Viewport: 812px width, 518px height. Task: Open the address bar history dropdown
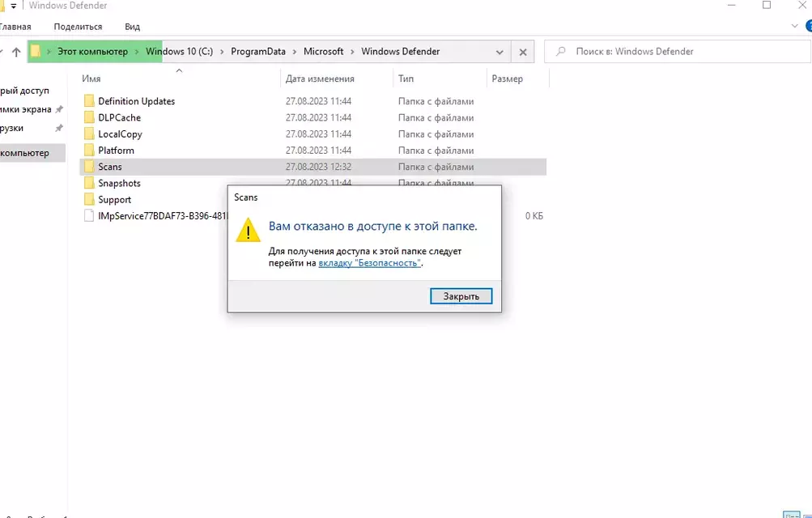coord(500,52)
